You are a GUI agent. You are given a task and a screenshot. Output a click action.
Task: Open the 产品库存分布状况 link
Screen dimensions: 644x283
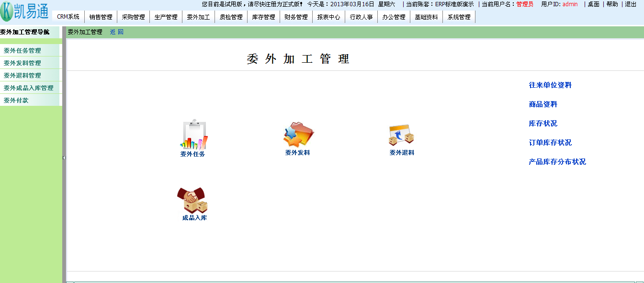(557, 162)
